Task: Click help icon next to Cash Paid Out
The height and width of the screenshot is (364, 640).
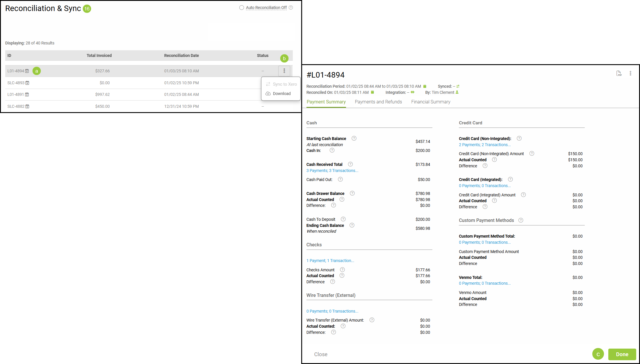Action: click(340, 179)
